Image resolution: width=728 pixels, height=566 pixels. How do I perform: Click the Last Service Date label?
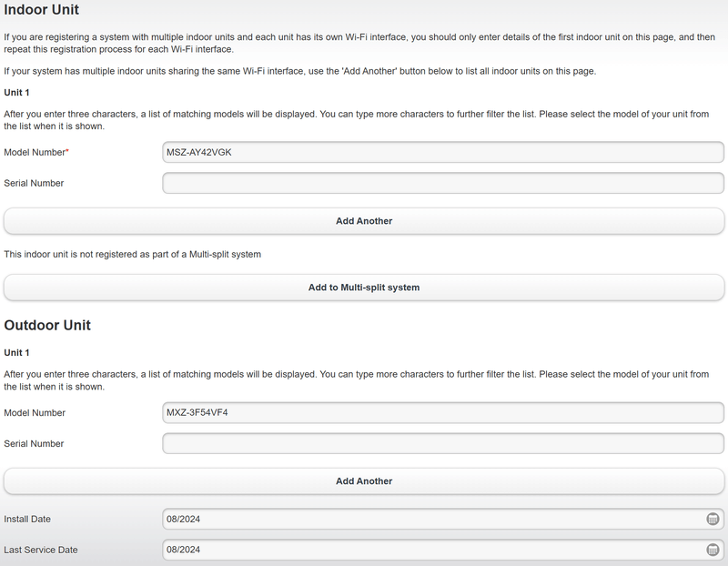[x=40, y=550]
